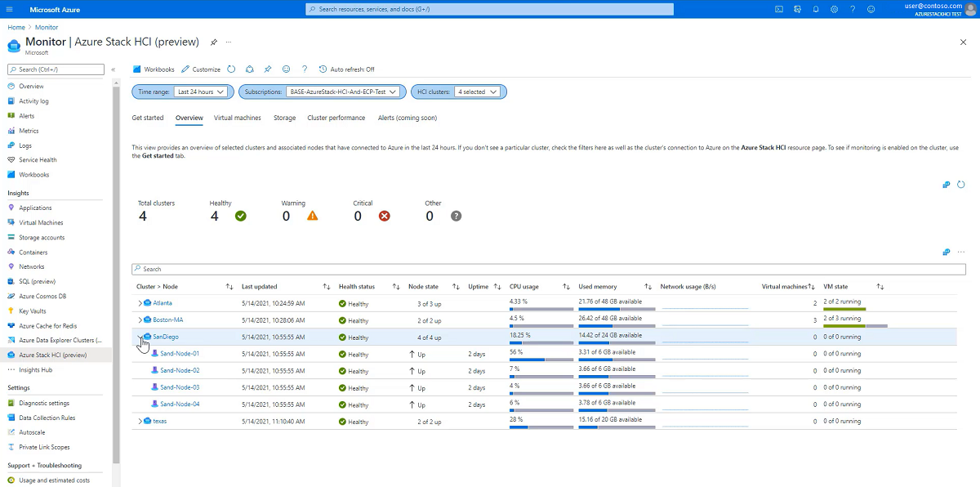Expand the texas cluster row
Viewport: 980px width, 487px height.
click(140, 421)
